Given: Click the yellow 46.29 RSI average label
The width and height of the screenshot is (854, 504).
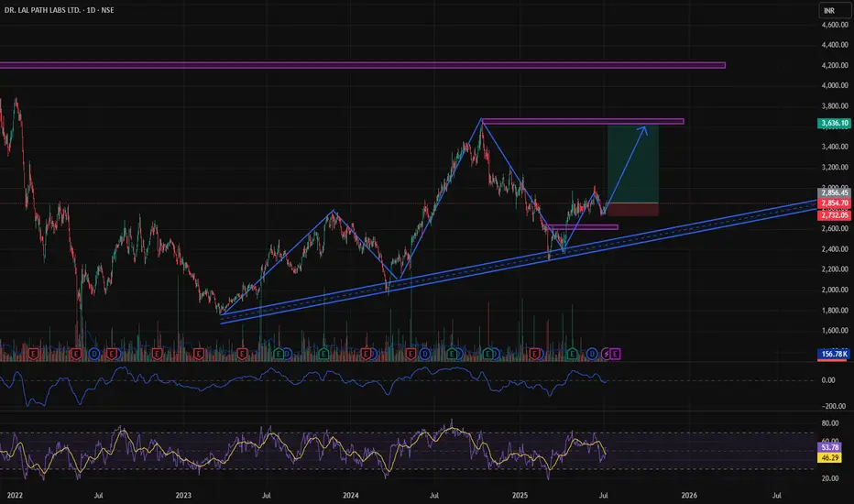Looking at the screenshot, I should [x=829, y=457].
